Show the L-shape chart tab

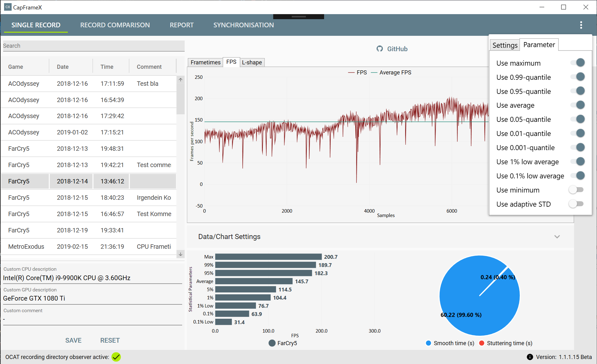point(252,62)
